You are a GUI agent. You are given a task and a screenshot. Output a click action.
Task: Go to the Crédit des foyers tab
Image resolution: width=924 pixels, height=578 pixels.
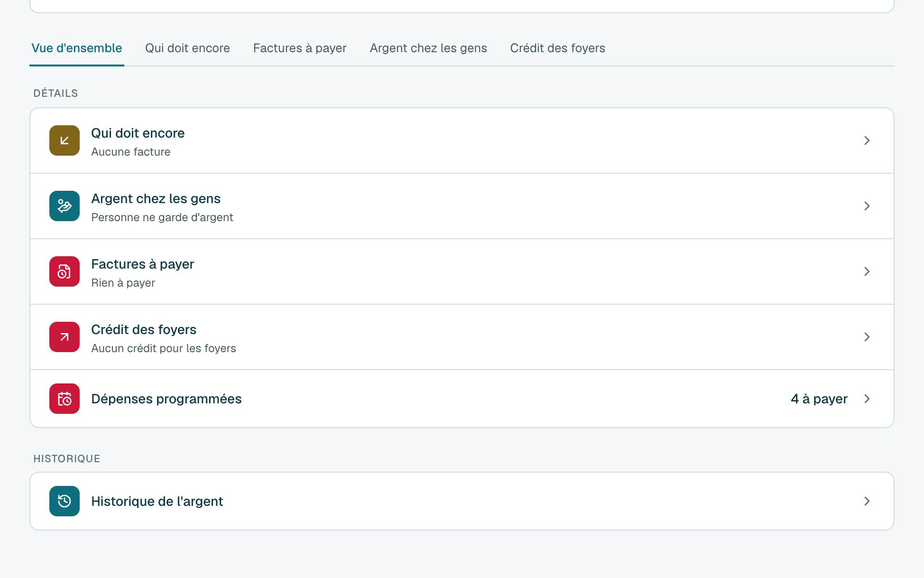[557, 48]
